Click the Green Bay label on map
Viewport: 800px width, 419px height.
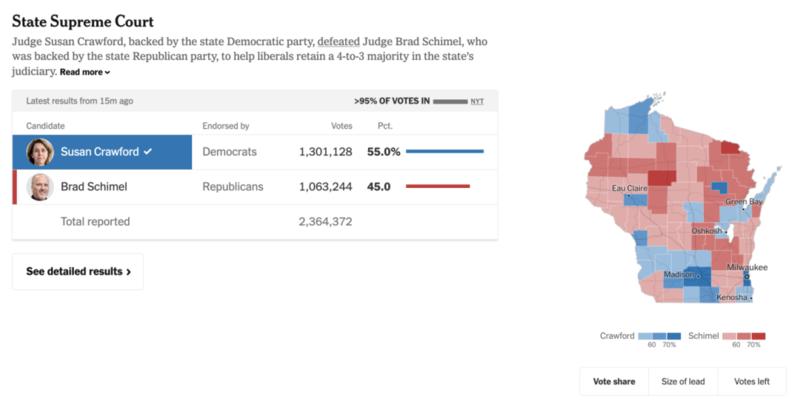pyautogui.click(x=744, y=202)
